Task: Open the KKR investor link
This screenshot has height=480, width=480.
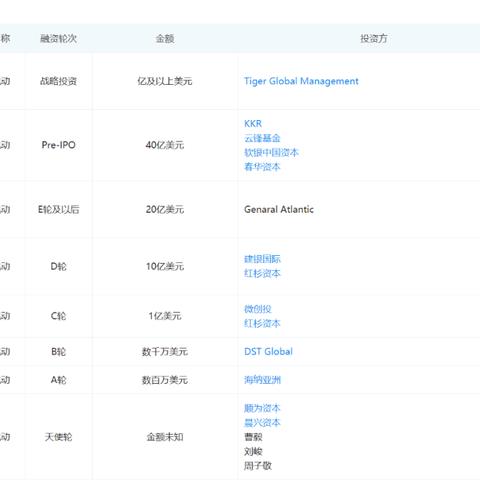Action: 253,124
